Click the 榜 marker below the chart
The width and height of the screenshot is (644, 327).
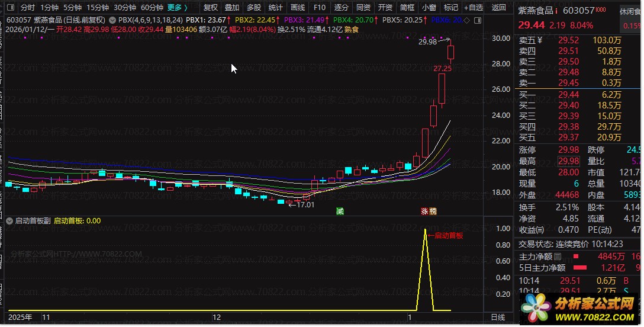click(433, 211)
